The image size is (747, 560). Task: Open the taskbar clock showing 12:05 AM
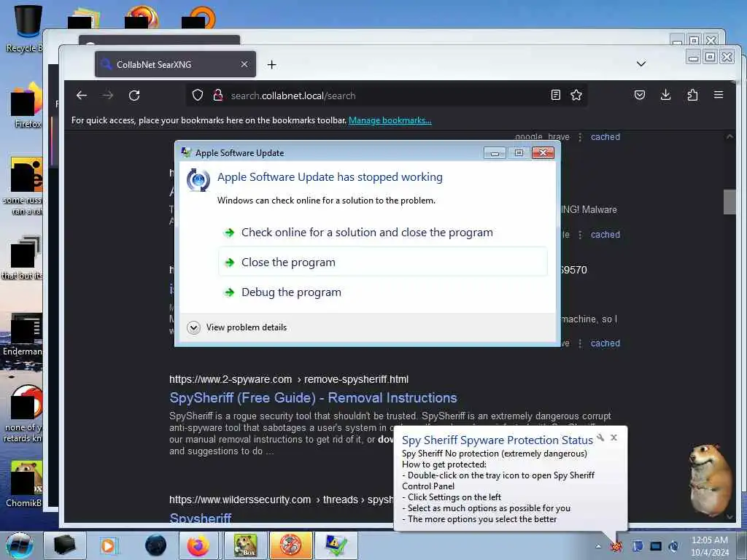(x=709, y=545)
